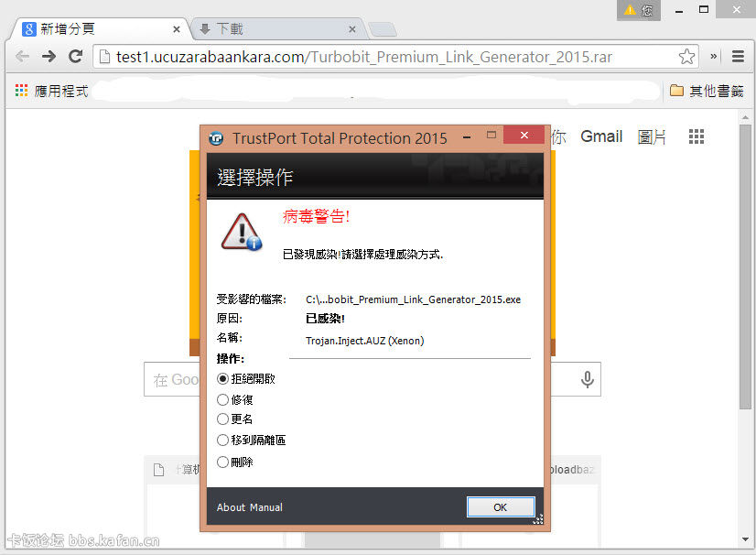Click the affected file path text
This screenshot has width=756, height=555.
[x=413, y=299]
